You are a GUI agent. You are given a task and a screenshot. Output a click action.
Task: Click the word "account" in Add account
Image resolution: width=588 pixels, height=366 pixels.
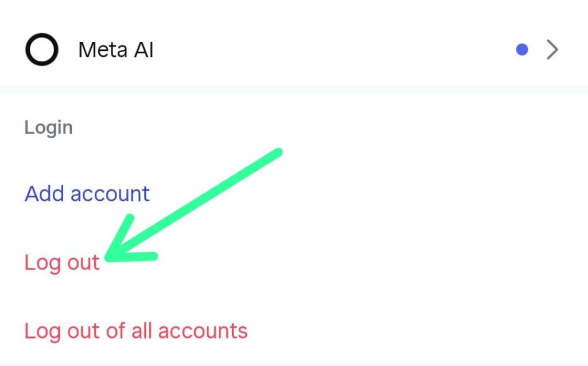(x=110, y=194)
